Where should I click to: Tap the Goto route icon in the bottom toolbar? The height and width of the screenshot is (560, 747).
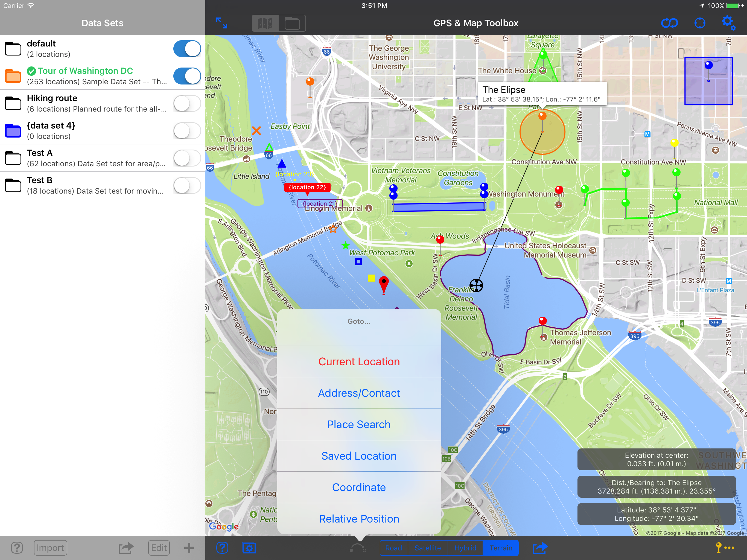pyautogui.click(x=358, y=547)
